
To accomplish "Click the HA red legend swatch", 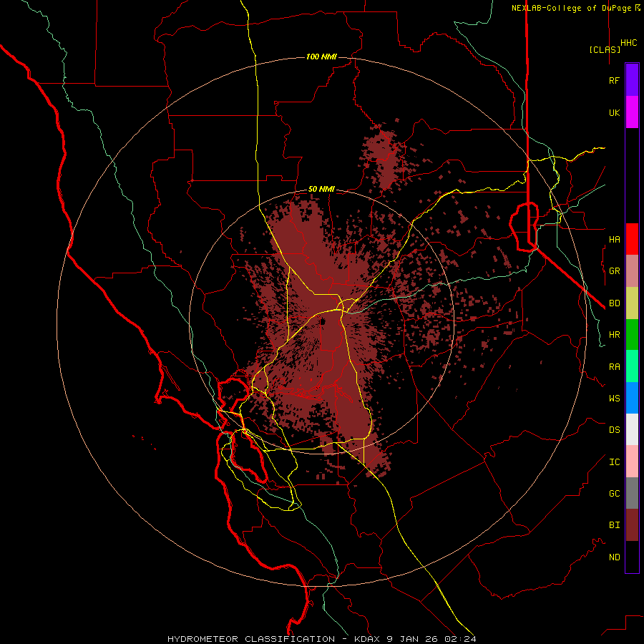I will [x=632, y=239].
